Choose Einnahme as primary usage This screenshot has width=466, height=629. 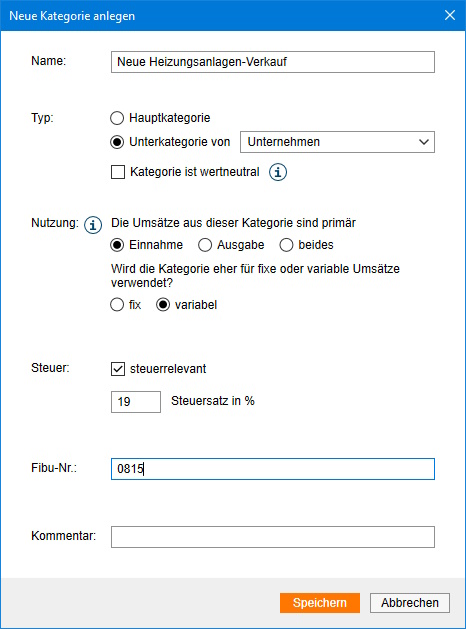[x=117, y=245]
